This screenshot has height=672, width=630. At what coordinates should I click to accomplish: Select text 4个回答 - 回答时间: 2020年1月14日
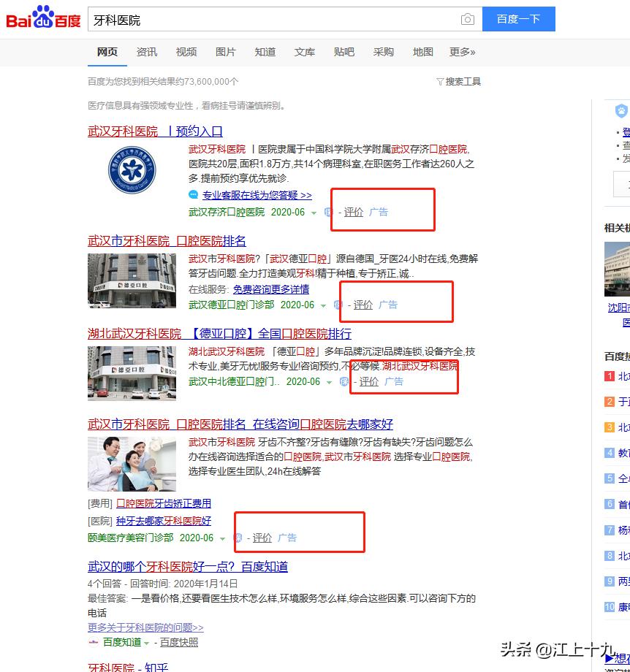pos(162,584)
